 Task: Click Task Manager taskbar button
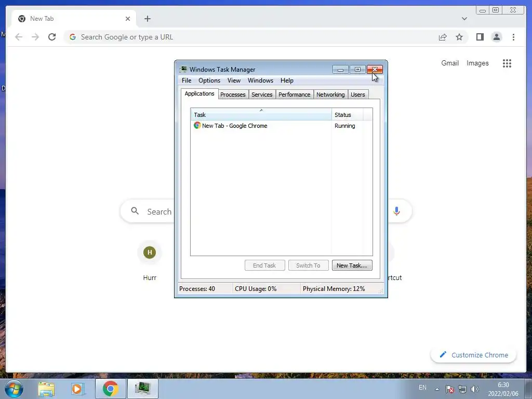[x=142, y=389]
